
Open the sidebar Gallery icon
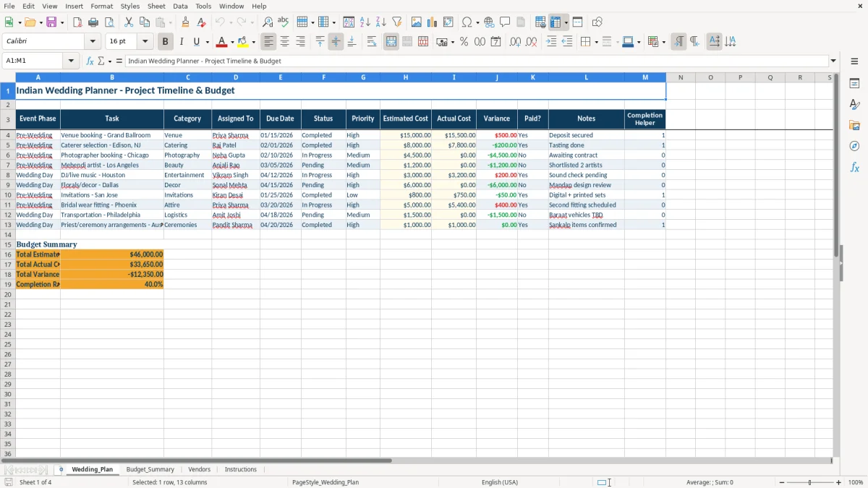(854, 125)
